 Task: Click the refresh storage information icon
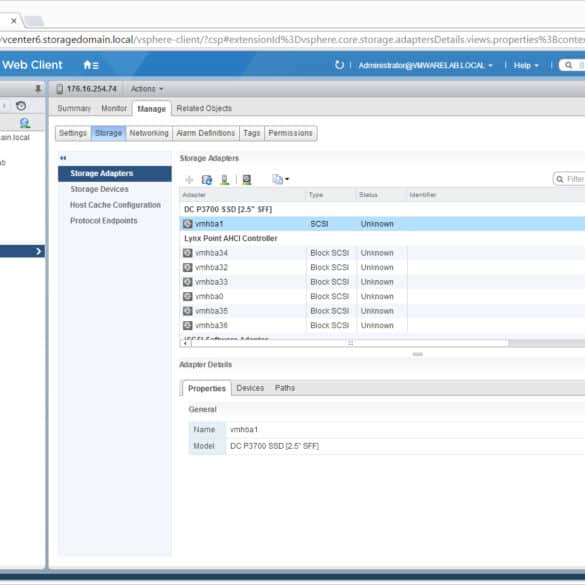coord(207,180)
